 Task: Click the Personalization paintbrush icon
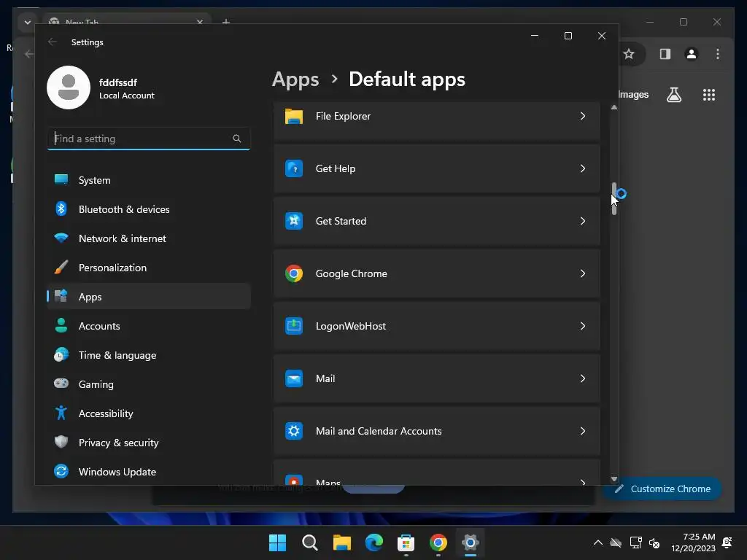click(x=61, y=267)
